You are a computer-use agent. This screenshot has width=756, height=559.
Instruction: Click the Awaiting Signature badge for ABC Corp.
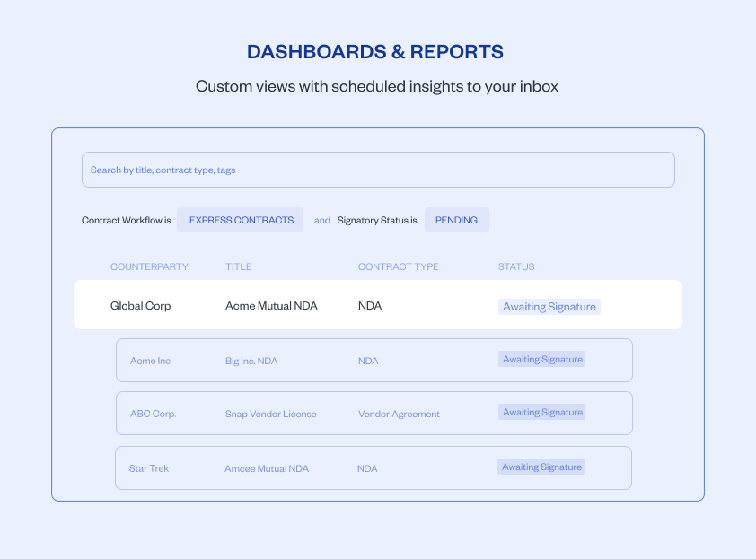[x=541, y=411]
